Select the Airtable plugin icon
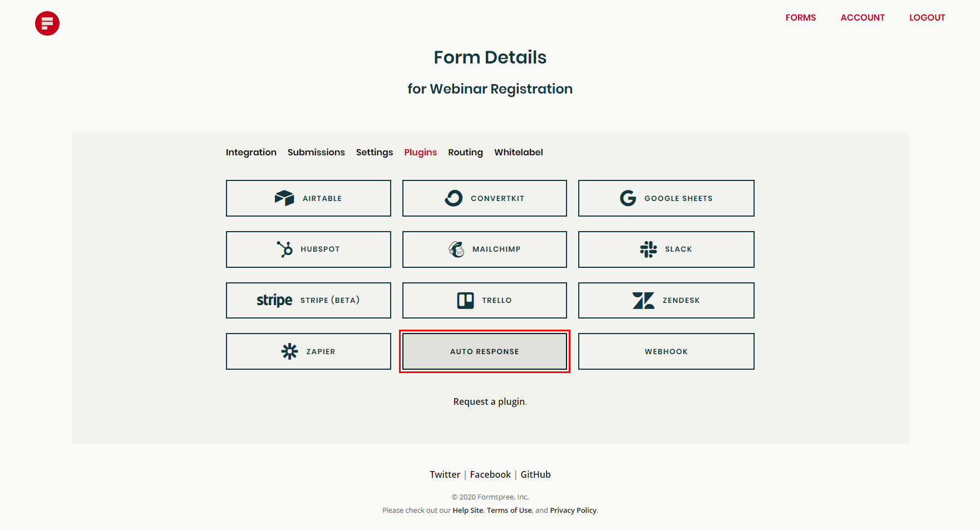Viewport: 980px width, 529px height. pyautogui.click(x=285, y=198)
